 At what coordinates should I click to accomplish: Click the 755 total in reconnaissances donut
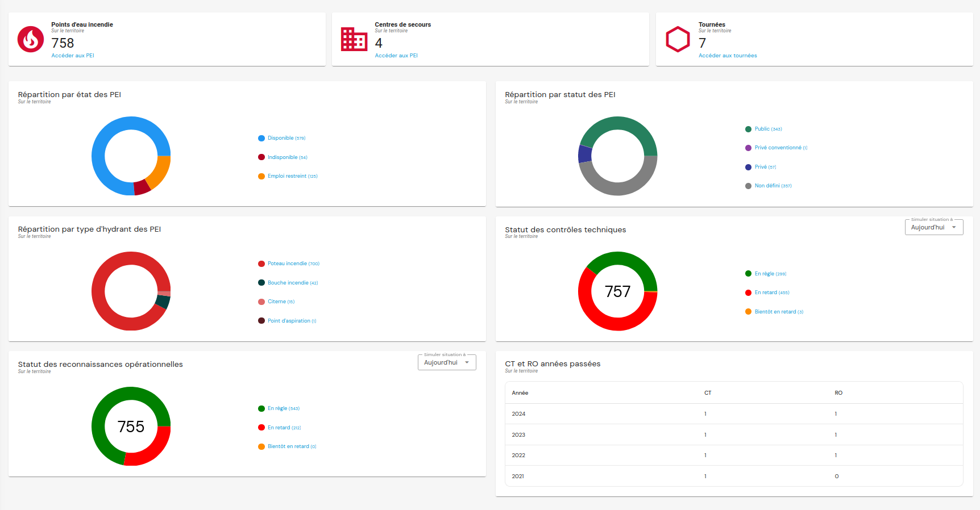click(x=131, y=427)
